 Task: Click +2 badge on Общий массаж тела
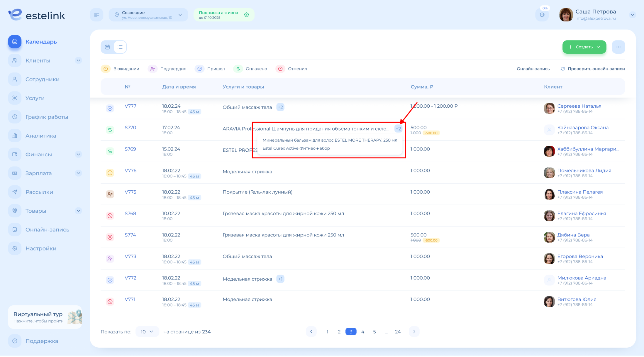pos(280,107)
